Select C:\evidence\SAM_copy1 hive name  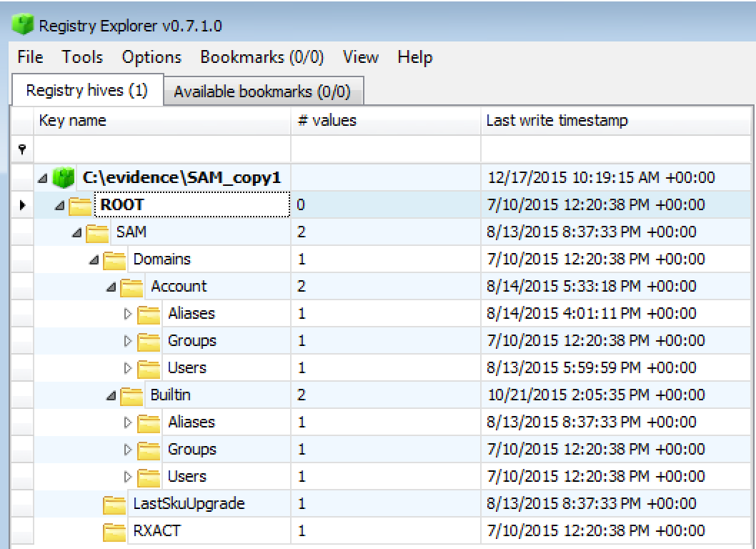point(181,177)
